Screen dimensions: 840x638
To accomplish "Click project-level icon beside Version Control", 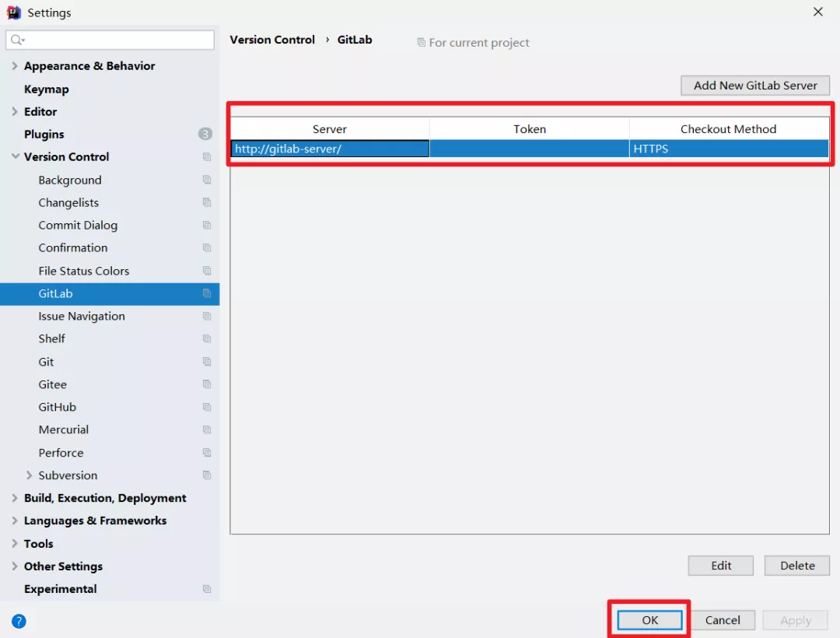I will click(207, 157).
